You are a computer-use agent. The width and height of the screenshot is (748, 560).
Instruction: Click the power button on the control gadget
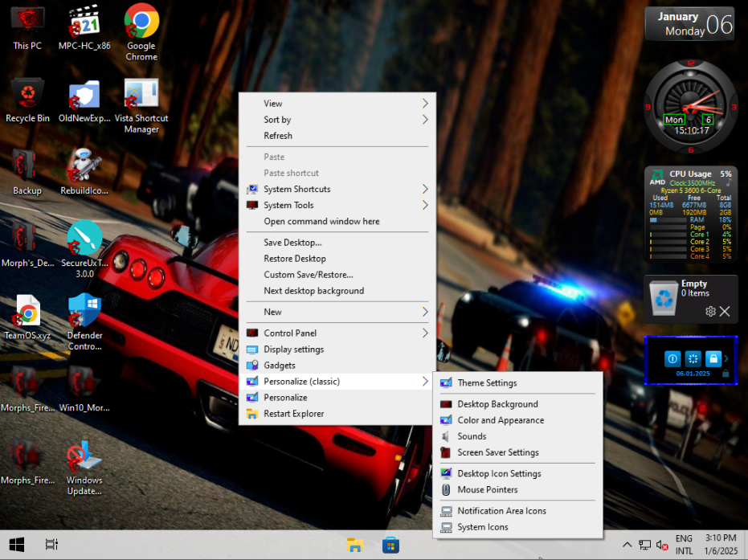(x=672, y=358)
